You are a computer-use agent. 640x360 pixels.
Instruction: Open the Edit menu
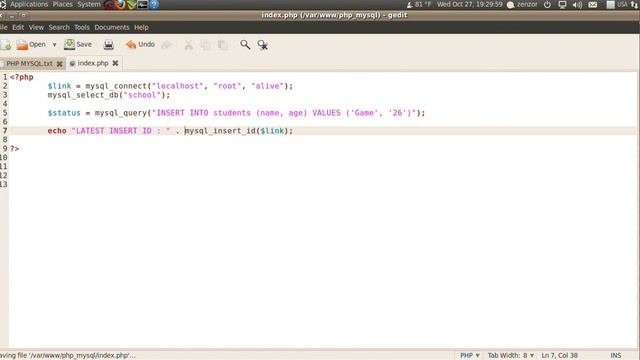(x=18, y=27)
